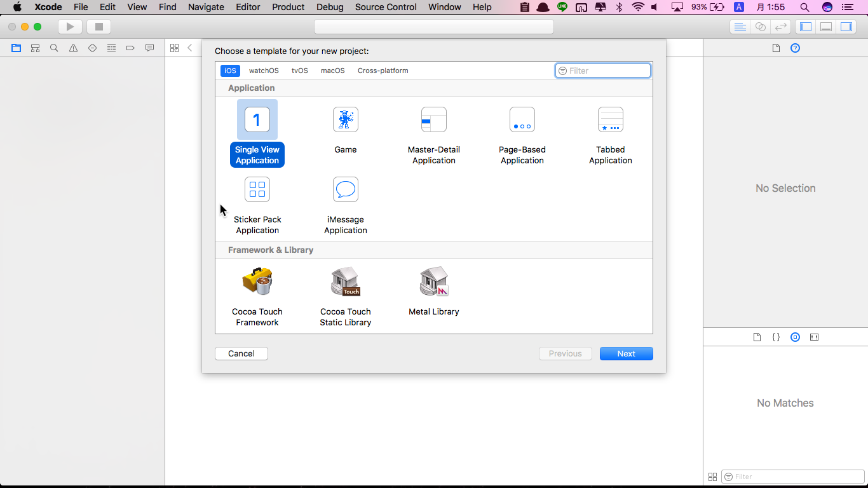Image resolution: width=868 pixels, height=488 pixels.
Task: Open the Bluetooth status menu
Action: [x=619, y=7]
